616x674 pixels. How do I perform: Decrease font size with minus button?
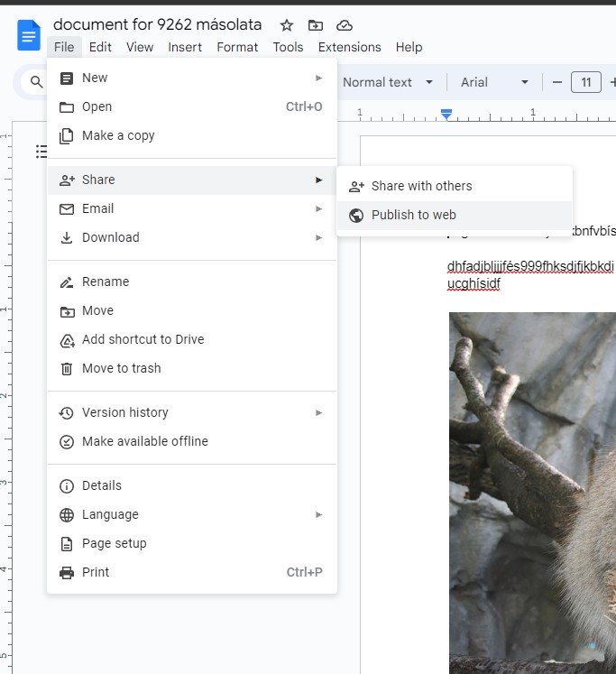coord(556,82)
